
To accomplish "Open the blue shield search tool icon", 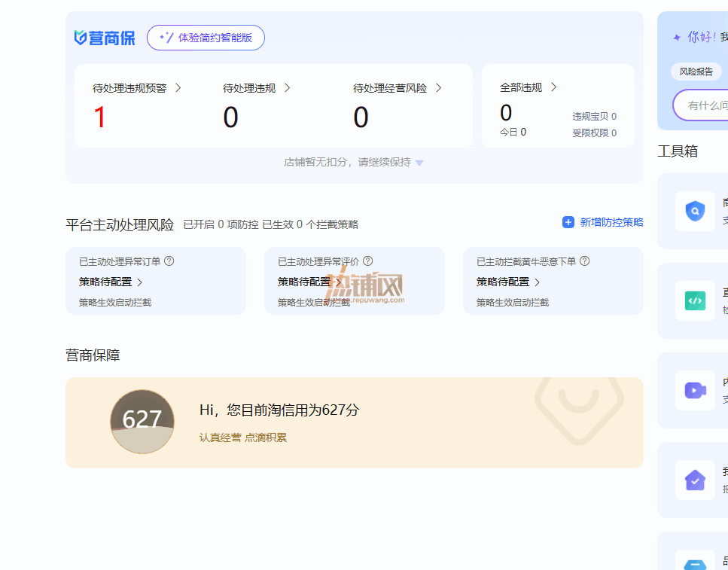I will 695,212.
